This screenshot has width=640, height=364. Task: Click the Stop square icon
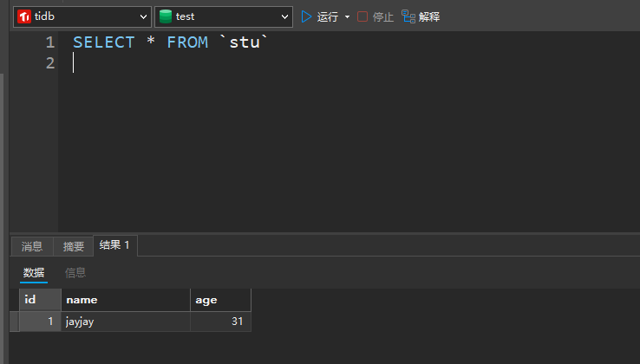coord(362,16)
